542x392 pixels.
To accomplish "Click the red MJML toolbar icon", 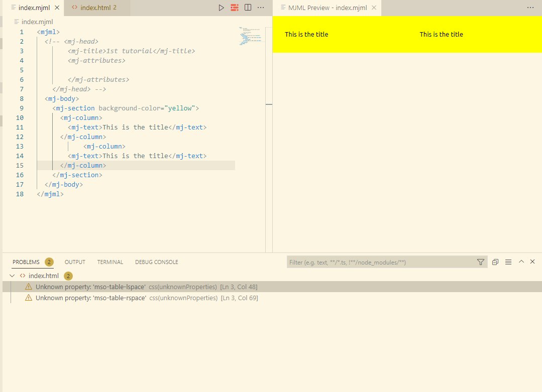I will (x=235, y=8).
